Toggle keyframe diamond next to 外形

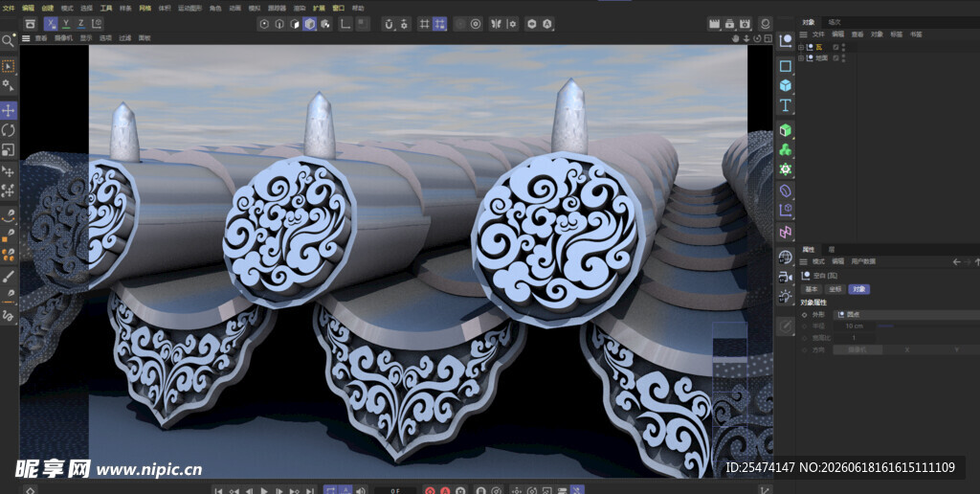[804, 315]
